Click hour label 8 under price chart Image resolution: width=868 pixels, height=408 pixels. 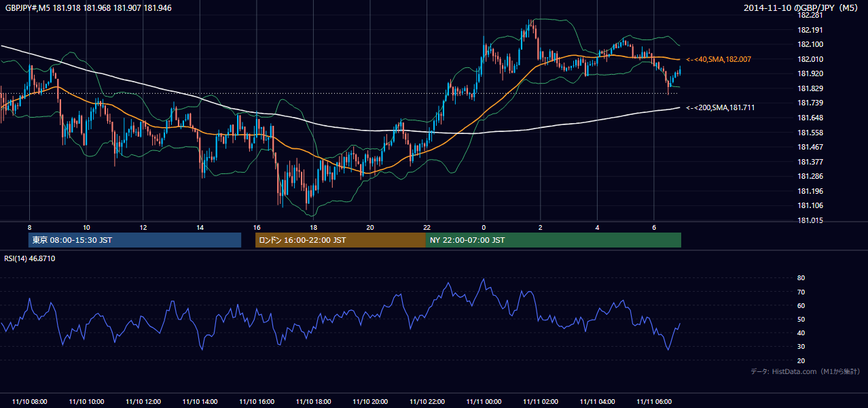(29, 227)
